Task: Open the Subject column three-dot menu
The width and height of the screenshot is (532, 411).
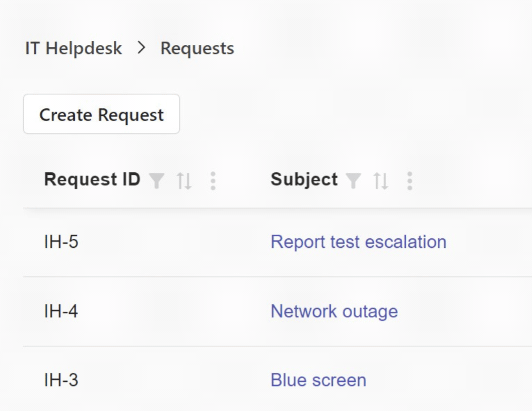Action: (410, 181)
